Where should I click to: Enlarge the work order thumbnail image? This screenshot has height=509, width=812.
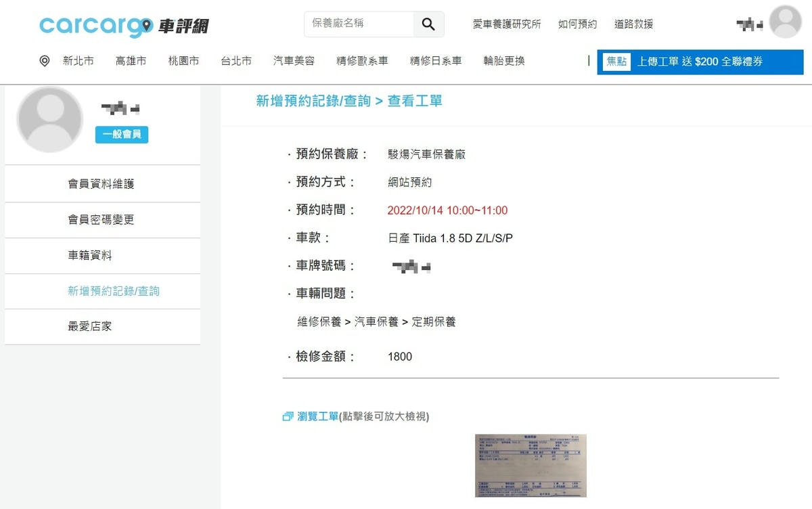point(531,466)
